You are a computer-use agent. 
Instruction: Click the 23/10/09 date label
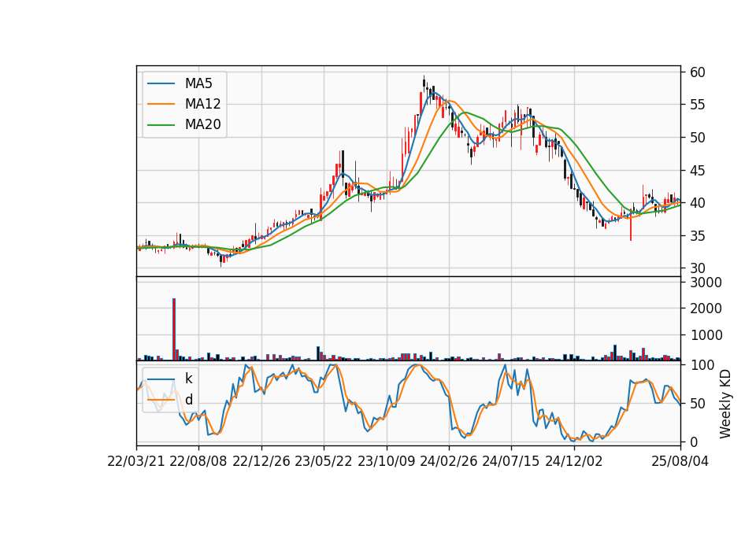pyautogui.click(x=386, y=461)
